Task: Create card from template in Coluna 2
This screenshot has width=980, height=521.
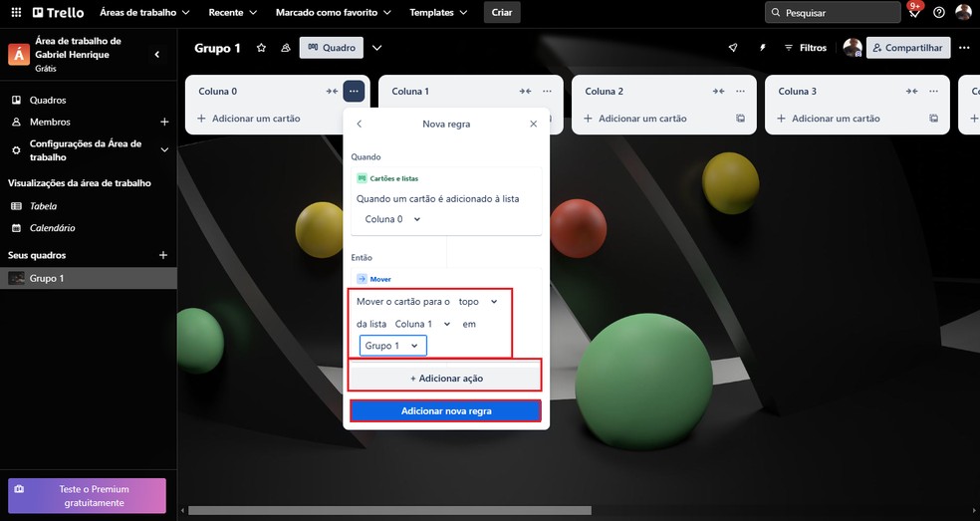Action: point(740,119)
